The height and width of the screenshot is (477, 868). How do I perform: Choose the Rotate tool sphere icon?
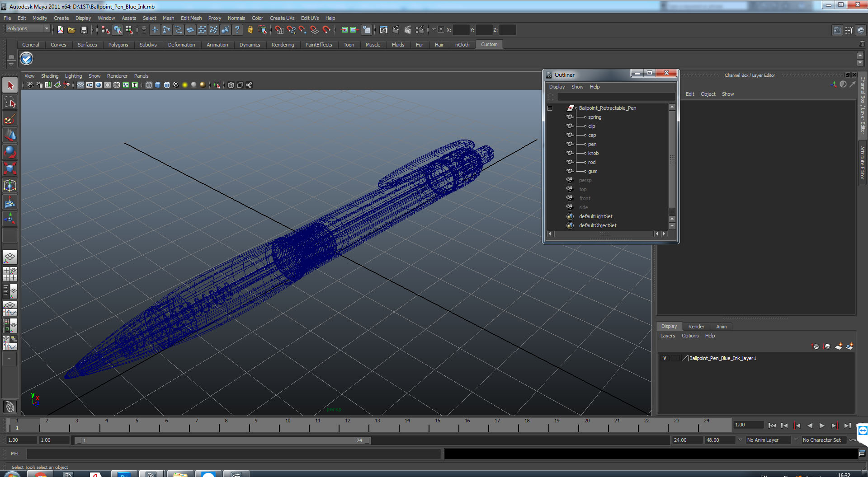pos(10,152)
